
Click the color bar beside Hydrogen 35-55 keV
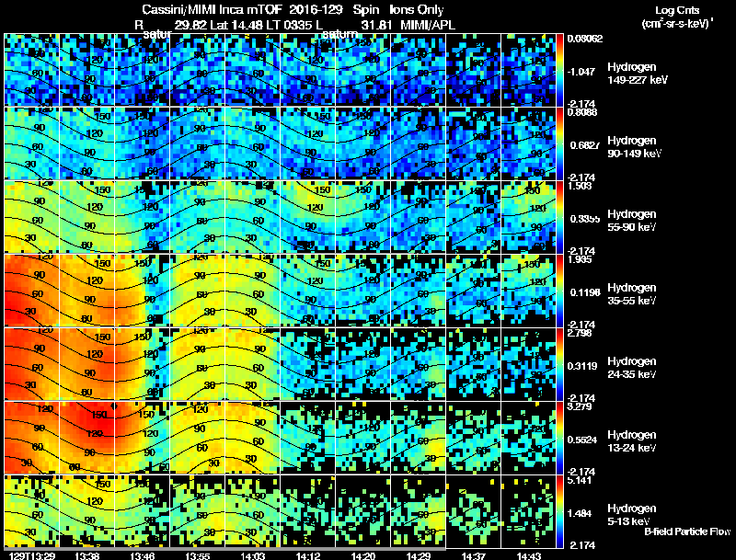click(559, 291)
